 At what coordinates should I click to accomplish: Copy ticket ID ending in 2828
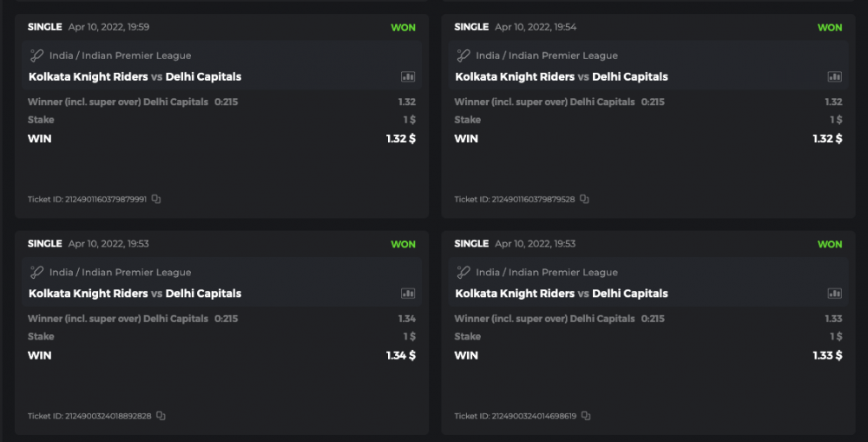click(x=161, y=416)
